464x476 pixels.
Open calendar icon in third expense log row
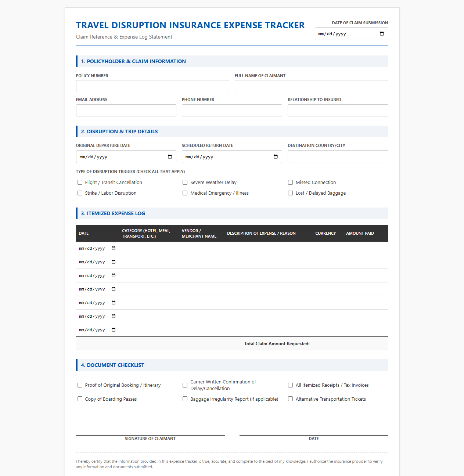click(114, 275)
